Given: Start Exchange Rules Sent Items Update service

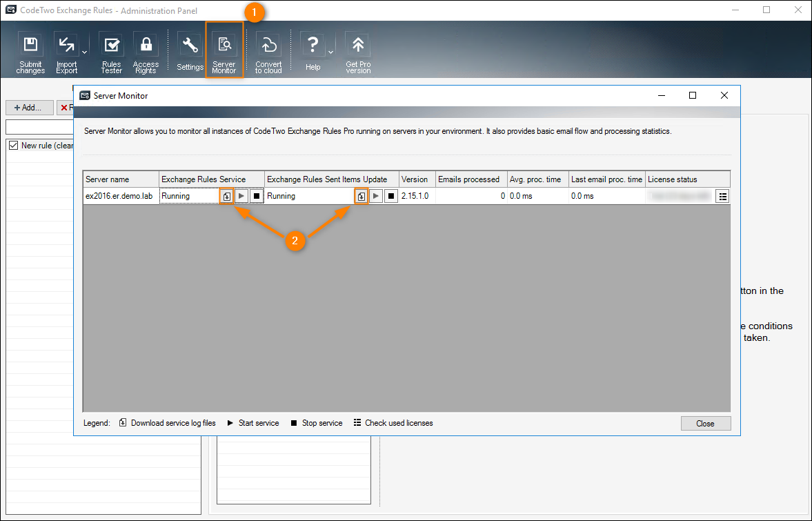Looking at the screenshot, I should (376, 196).
